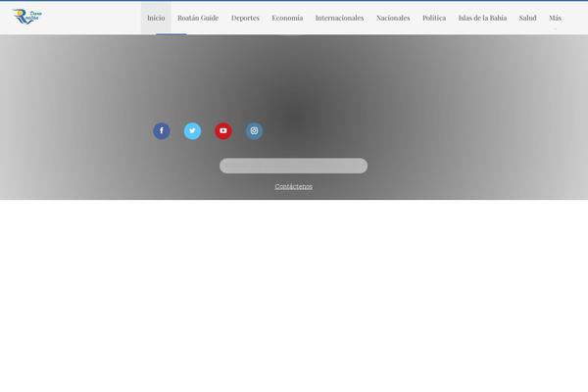
Task: Click the rounded gray input bar
Action: pyautogui.click(x=293, y=166)
